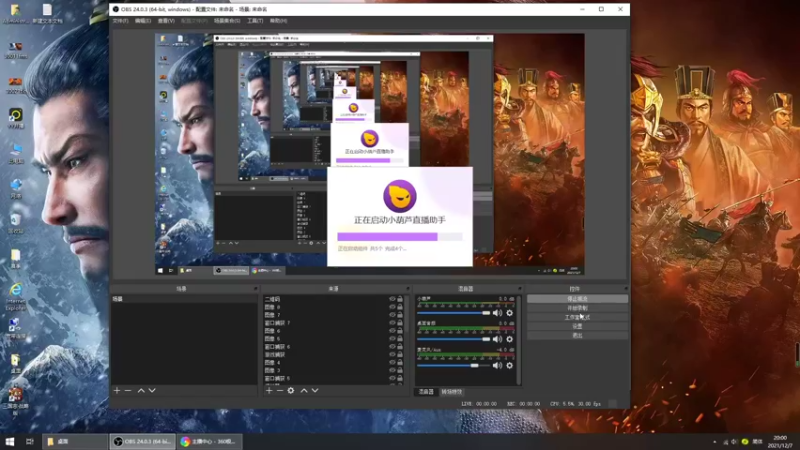
Task: Toggle visibility of 二维码 source
Action: (392, 299)
